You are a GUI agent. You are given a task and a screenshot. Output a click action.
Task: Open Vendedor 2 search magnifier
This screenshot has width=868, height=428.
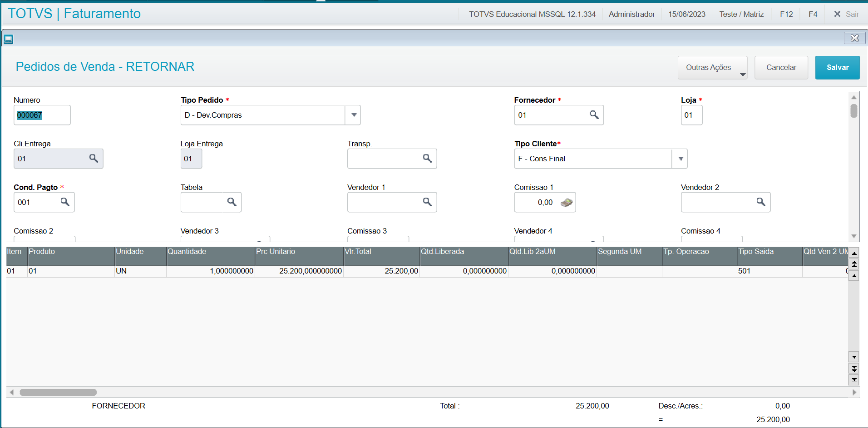point(761,202)
